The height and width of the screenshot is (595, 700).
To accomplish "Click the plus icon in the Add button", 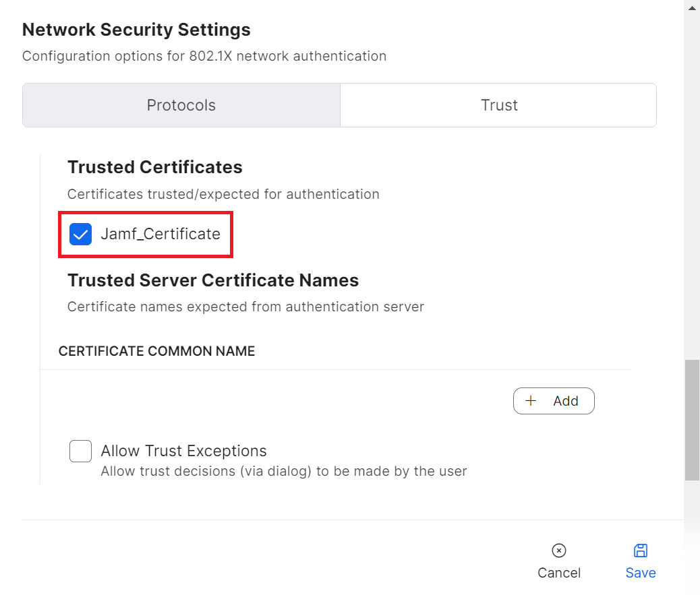I will pos(531,401).
